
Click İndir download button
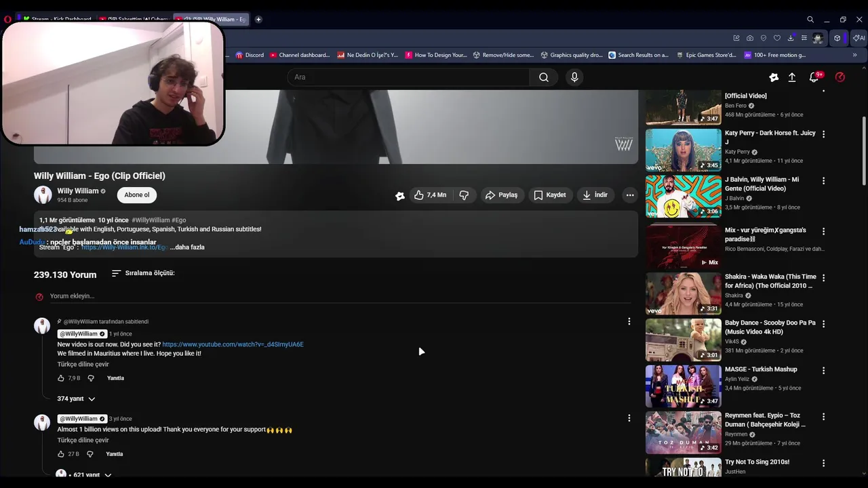pos(595,195)
